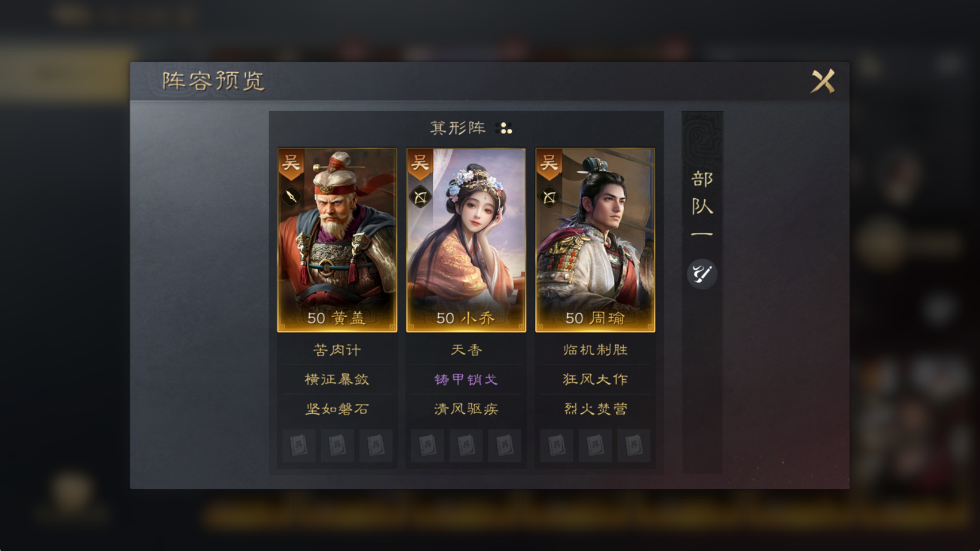Select the purple 铸甲销戈 skill
The image size is (980, 551).
[466, 380]
